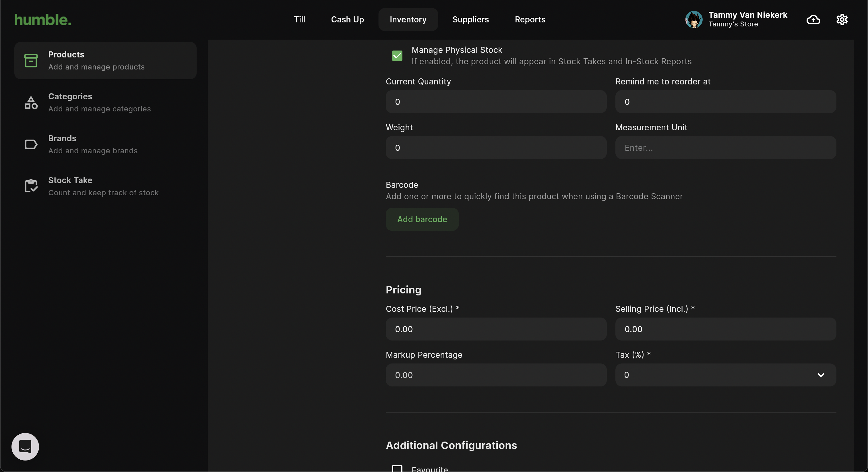Focus the Selling Price (Incl.) field
This screenshot has width=868, height=472.
[x=725, y=329]
